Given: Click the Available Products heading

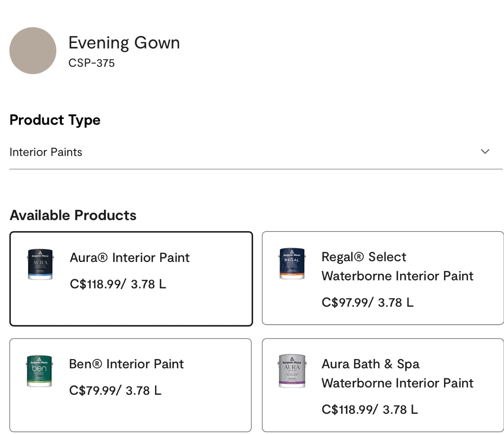Looking at the screenshot, I should (73, 215).
